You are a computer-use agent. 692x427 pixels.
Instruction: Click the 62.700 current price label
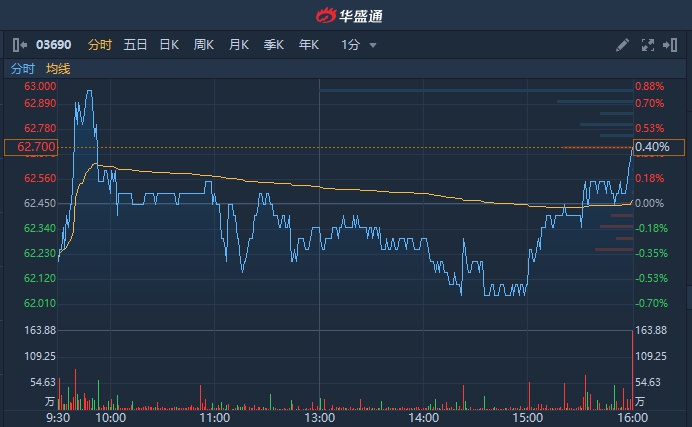pos(31,147)
